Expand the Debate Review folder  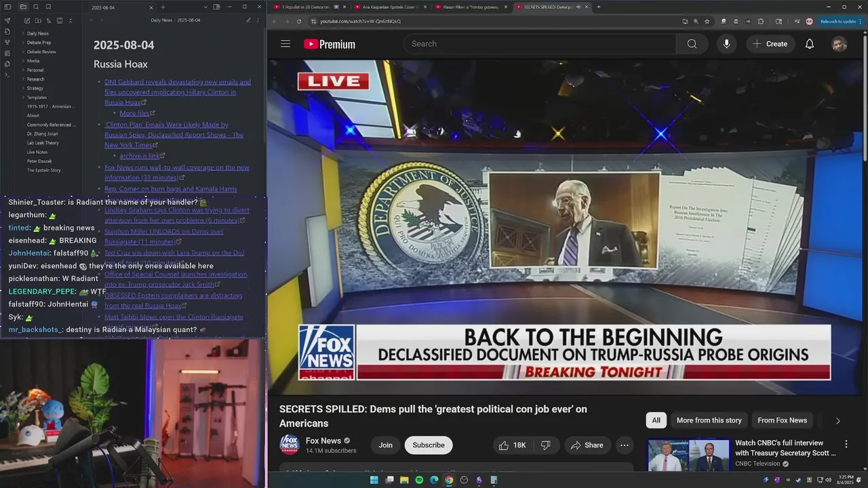pos(41,52)
